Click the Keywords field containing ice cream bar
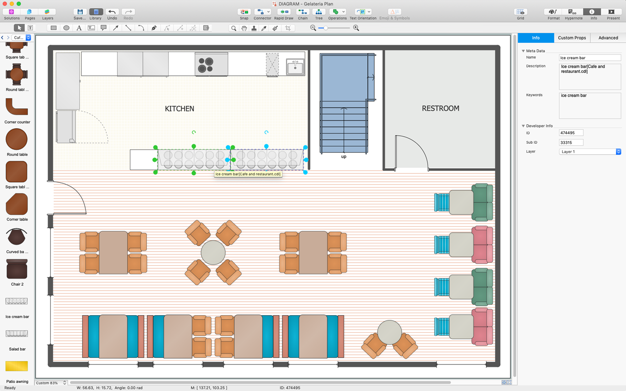 coord(590,105)
